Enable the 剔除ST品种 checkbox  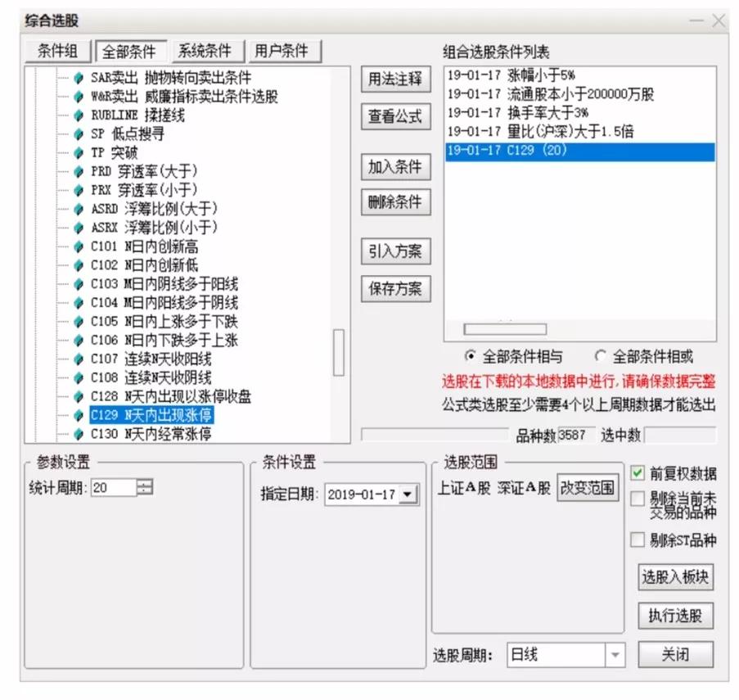pos(637,540)
